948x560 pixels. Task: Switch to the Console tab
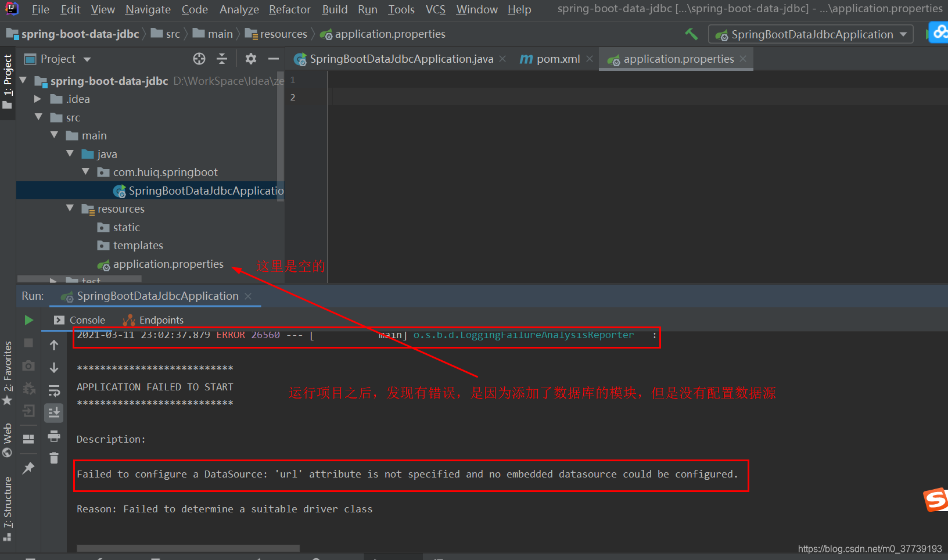pyautogui.click(x=80, y=320)
